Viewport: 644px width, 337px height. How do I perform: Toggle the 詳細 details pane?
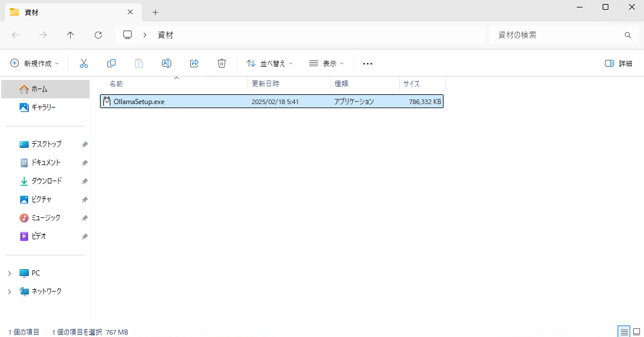(x=618, y=63)
